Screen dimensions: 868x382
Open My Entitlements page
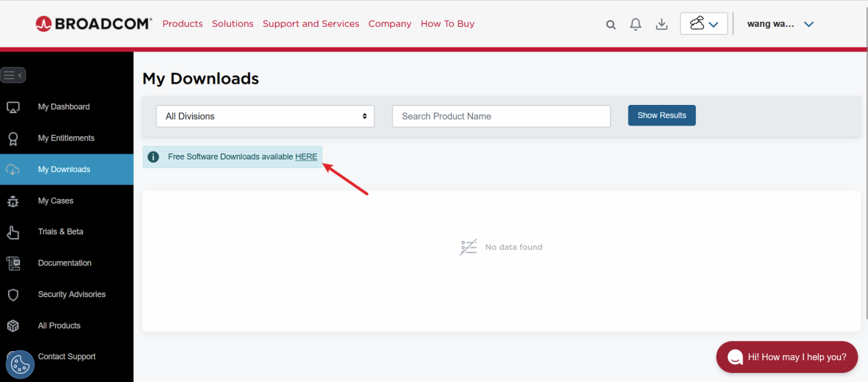point(66,138)
